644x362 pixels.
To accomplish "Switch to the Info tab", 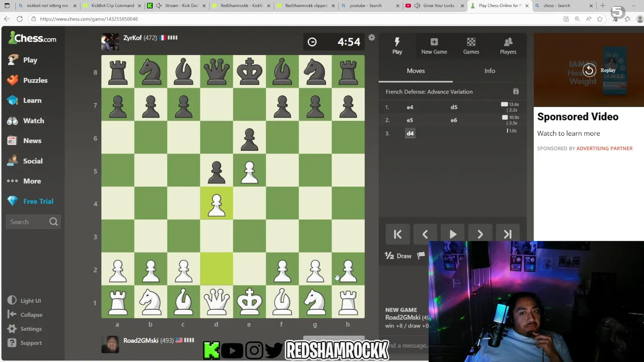I will coord(490,71).
